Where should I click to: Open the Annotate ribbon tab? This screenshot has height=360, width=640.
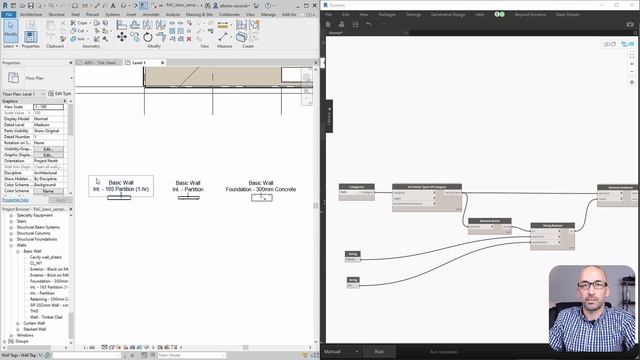[151, 14]
